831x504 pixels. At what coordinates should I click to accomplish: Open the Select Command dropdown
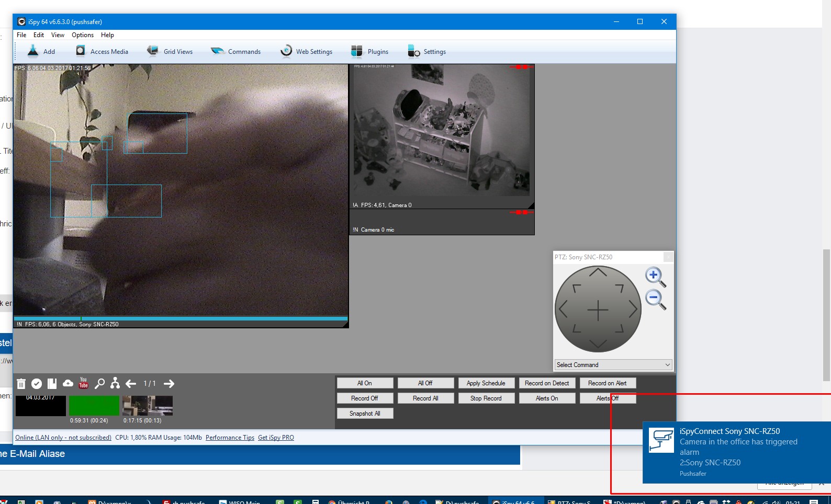(x=613, y=365)
